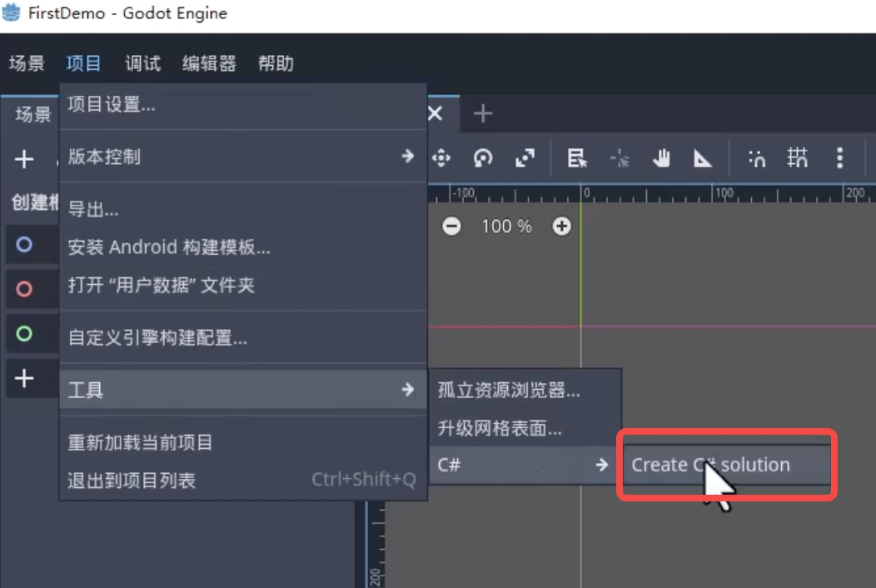The width and height of the screenshot is (876, 588).
Task: Activate the Pan view tool (hand icon)
Action: coord(661,157)
